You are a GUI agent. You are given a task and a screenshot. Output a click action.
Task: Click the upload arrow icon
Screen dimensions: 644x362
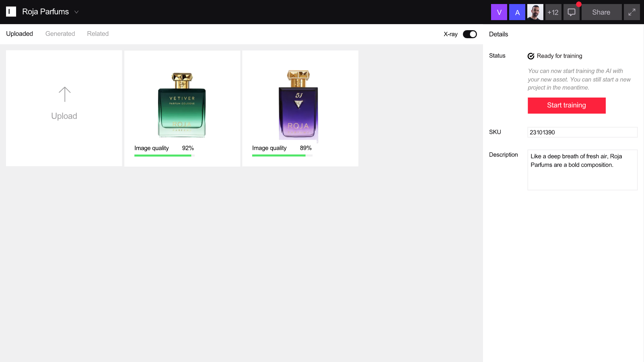[x=64, y=95]
